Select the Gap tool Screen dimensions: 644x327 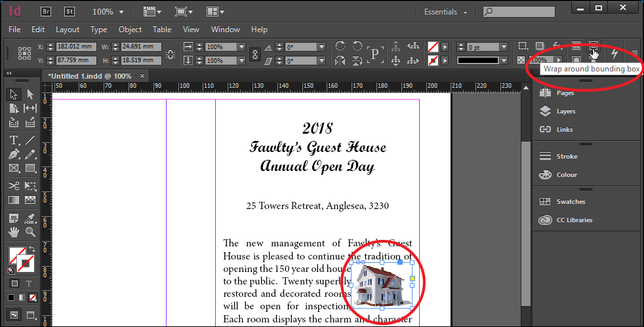[30, 108]
